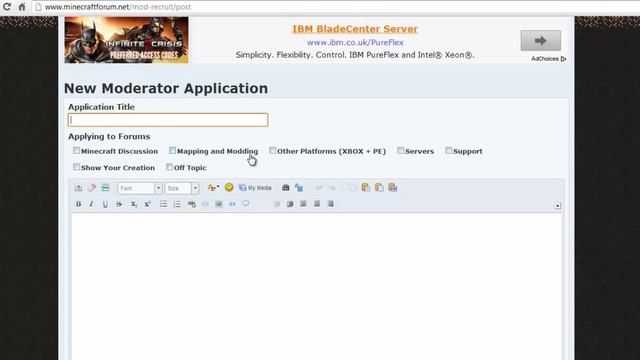
Task: Open the IBM BladeCenter Server ad link
Action: [355, 29]
